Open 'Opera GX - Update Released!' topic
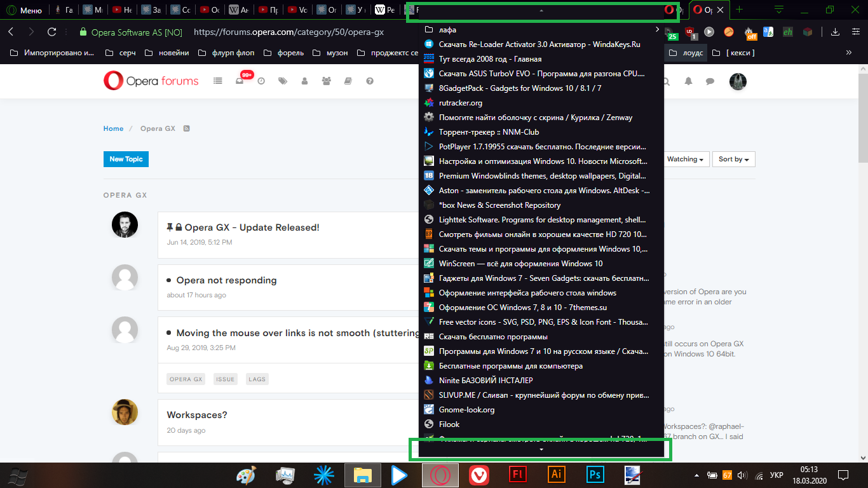 252,227
